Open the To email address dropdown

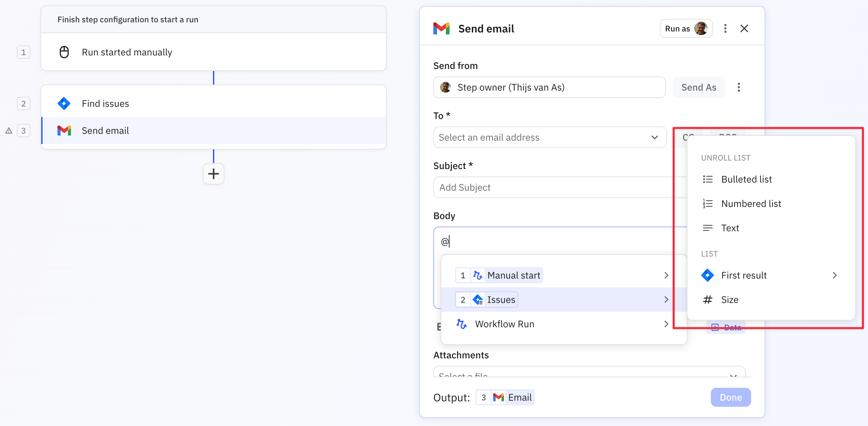[x=550, y=137]
